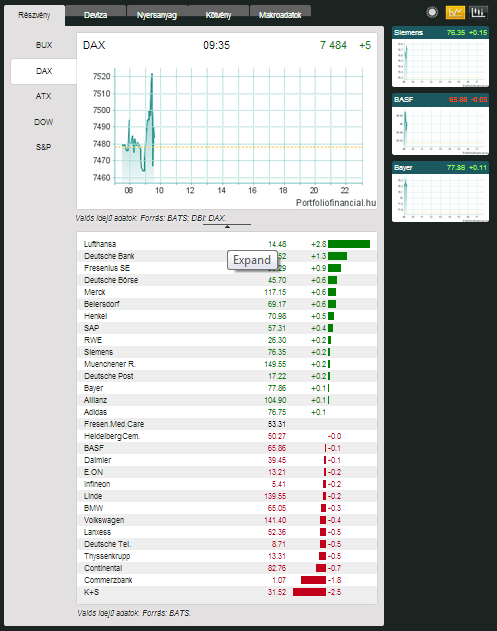Open the BASF mini chart thumbnail
Screen dimensions: 497x631
(x=440, y=124)
